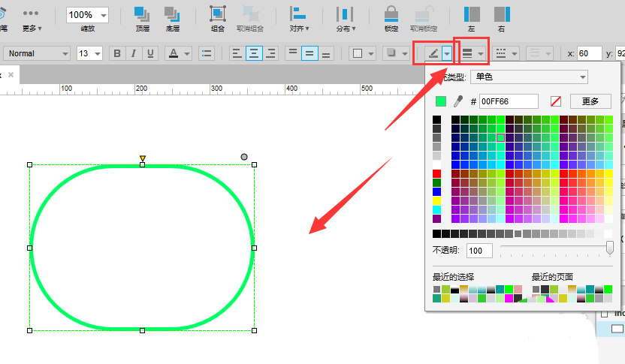
Task: Pick the black swatch atop left column
Action: coord(437,119)
